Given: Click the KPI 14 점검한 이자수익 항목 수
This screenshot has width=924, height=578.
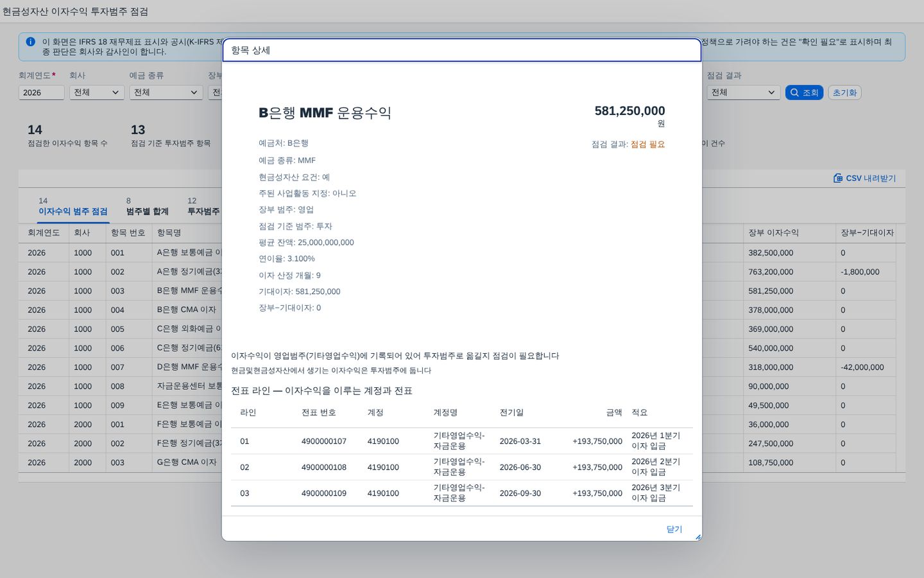Looking at the screenshot, I should (67, 136).
